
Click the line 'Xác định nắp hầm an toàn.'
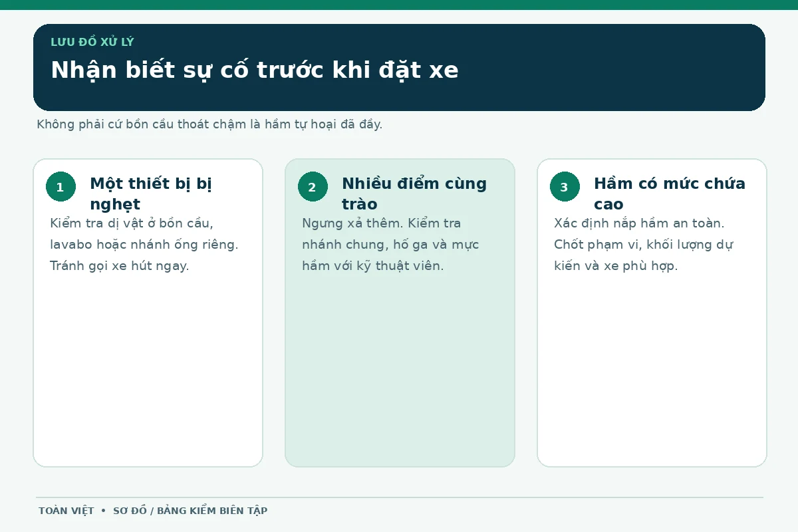(639, 223)
